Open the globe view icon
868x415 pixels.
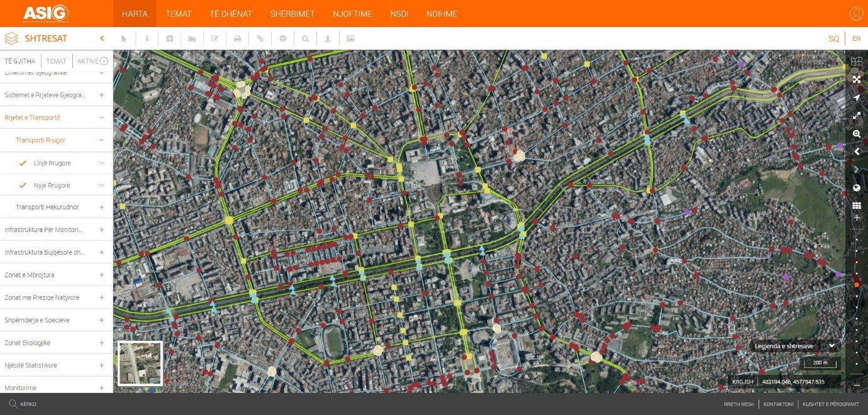tap(856, 187)
